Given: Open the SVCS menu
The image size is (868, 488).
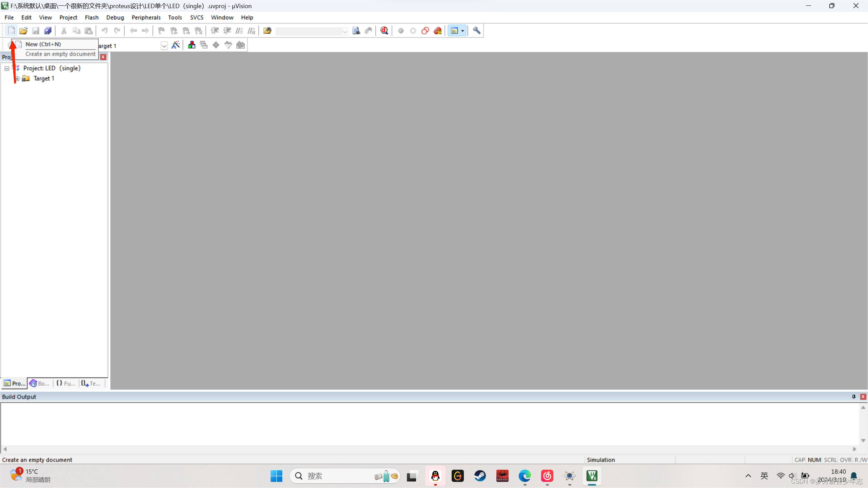Looking at the screenshot, I should click(197, 17).
